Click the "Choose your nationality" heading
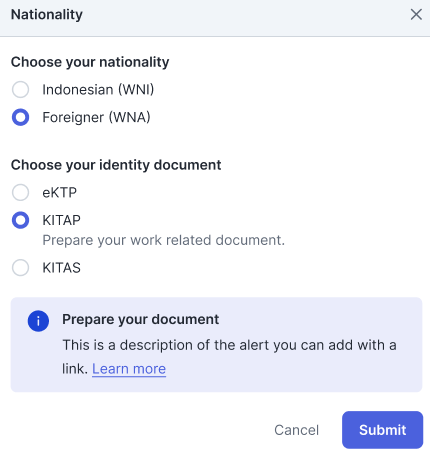The width and height of the screenshot is (430, 457). (90, 62)
